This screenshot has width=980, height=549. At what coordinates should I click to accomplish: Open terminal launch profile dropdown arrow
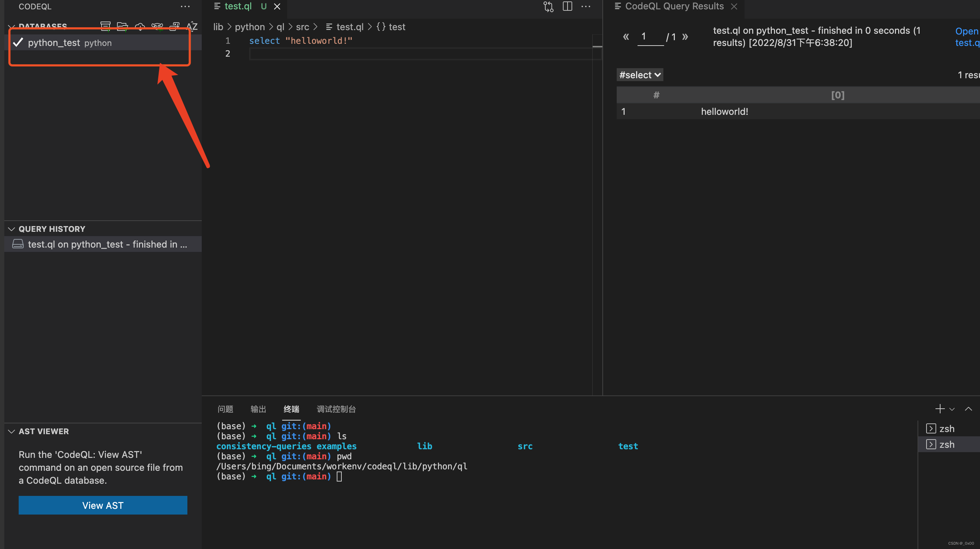952,409
